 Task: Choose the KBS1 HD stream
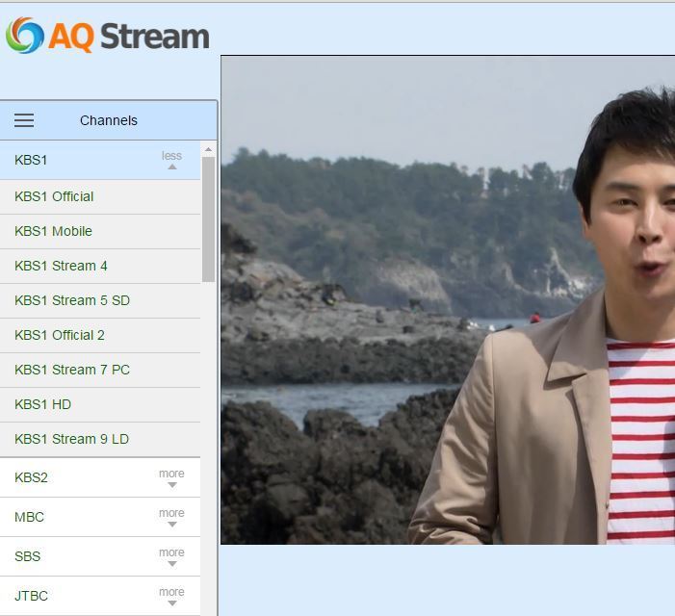tap(100, 405)
